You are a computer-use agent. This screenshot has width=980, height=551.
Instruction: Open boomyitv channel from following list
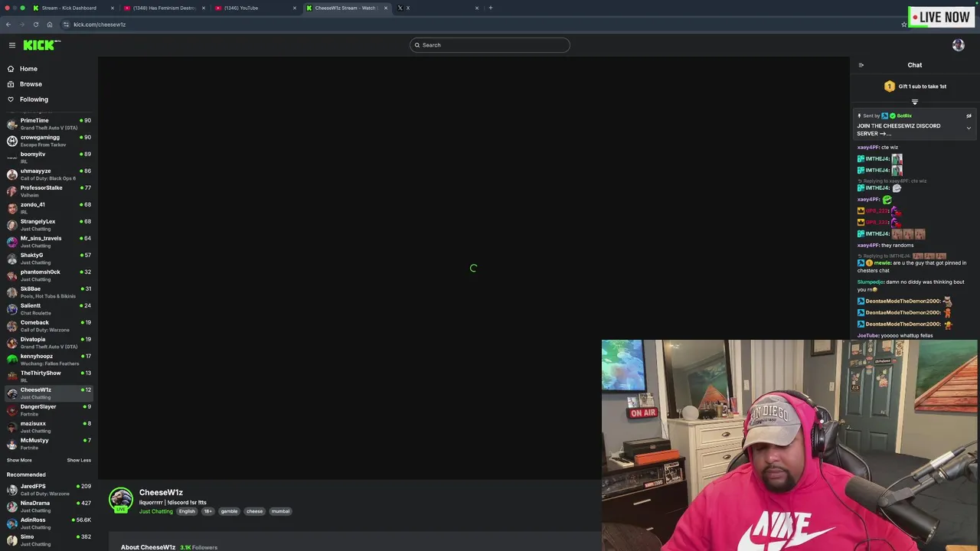click(x=49, y=158)
